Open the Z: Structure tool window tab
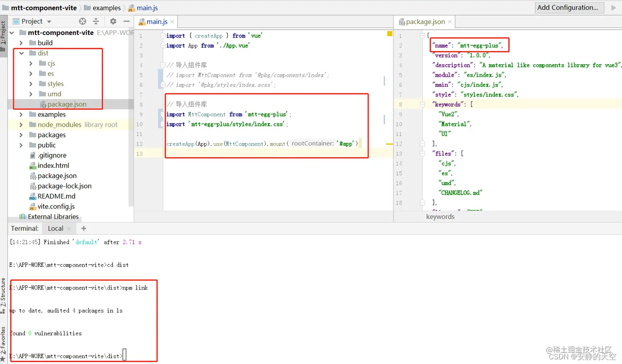This screenshot has width=622, height=364. click(3, 295)
